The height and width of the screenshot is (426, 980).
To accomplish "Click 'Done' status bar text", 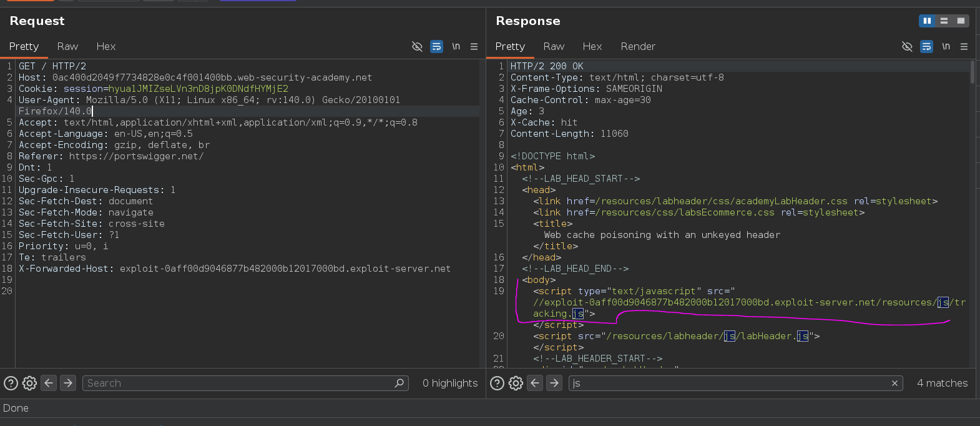I will point(16,408).
